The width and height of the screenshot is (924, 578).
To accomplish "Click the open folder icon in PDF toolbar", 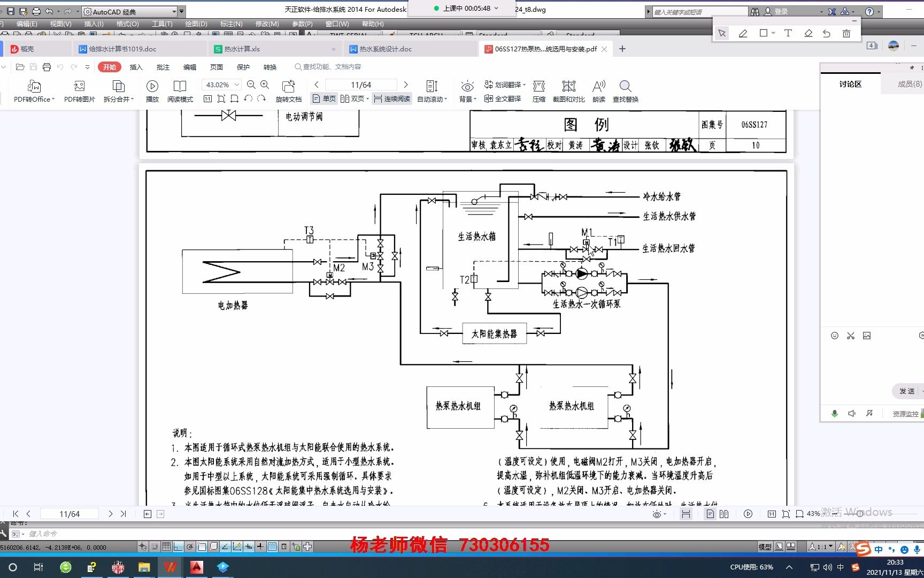I will coord(20,67).
